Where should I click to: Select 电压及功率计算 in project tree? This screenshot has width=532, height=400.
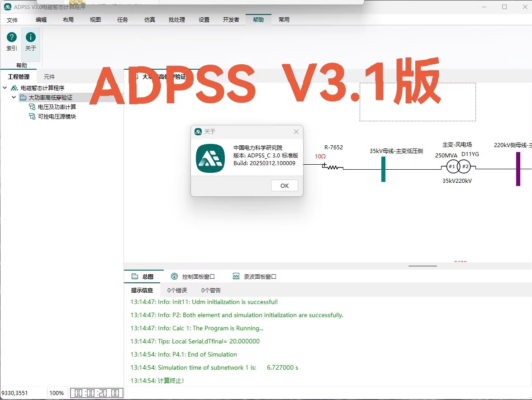pos(57,107)
